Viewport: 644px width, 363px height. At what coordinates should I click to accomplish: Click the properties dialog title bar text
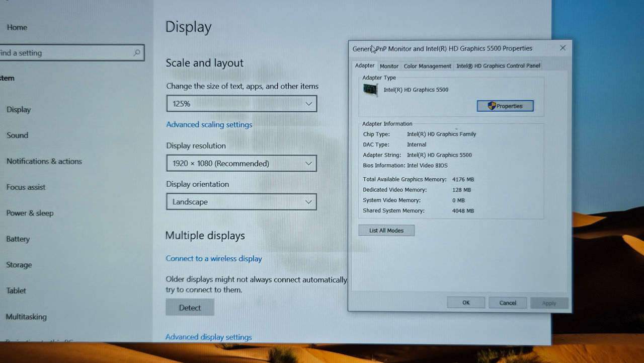442,48
